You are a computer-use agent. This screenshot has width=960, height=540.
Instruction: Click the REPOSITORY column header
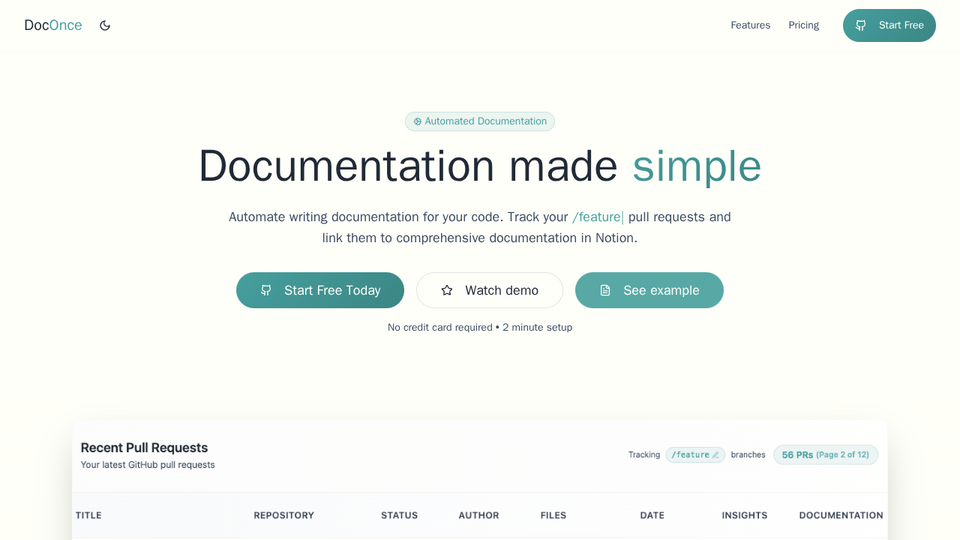[x=283, y=516]
